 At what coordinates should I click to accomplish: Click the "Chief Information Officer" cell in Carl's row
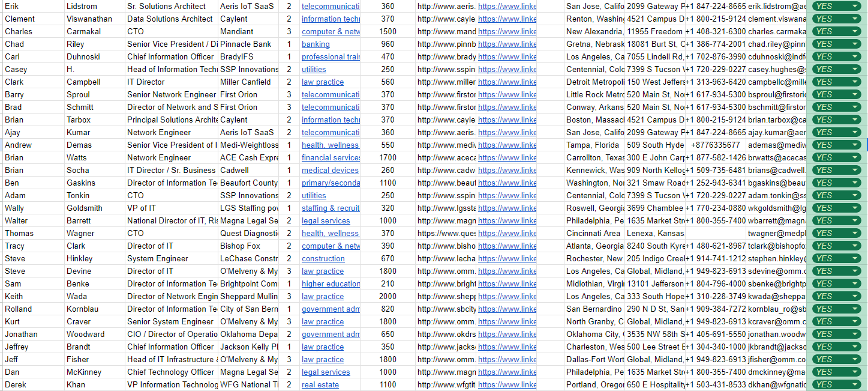coord(172,56)
